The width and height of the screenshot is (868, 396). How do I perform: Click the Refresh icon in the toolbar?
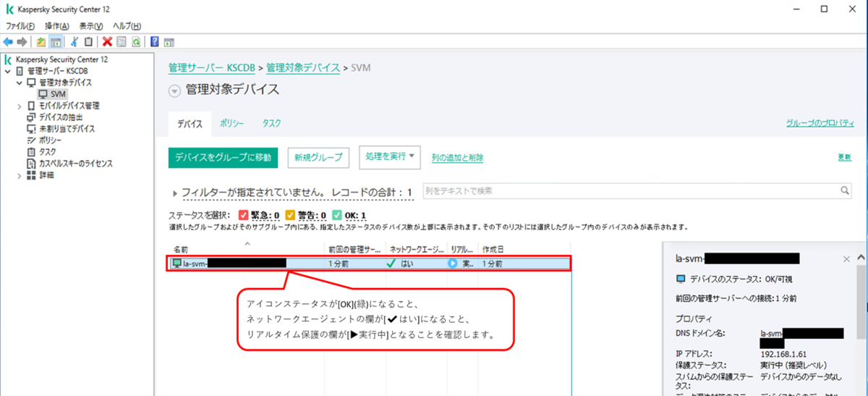click(135, 41)
